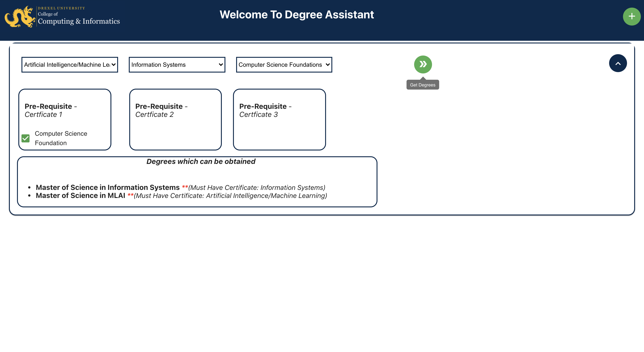Click Master of Science in MLAI

coord(80,195)
